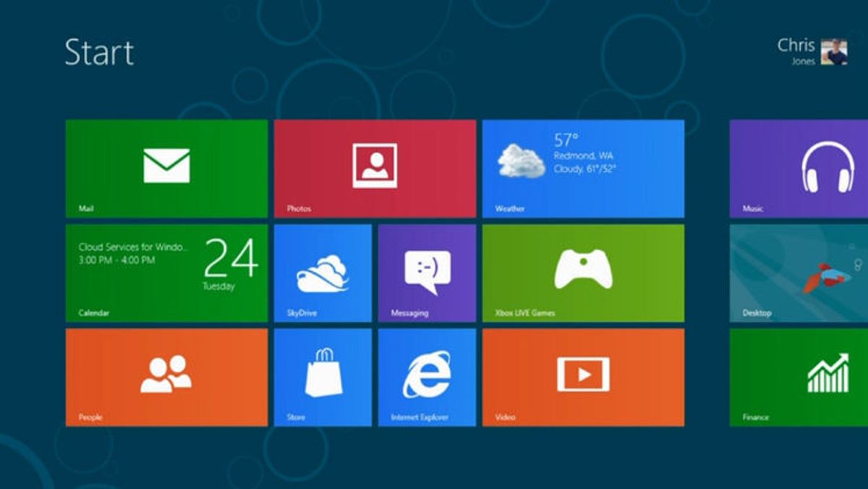
Task: Open the People tile
Action: (x=166, y=377)
